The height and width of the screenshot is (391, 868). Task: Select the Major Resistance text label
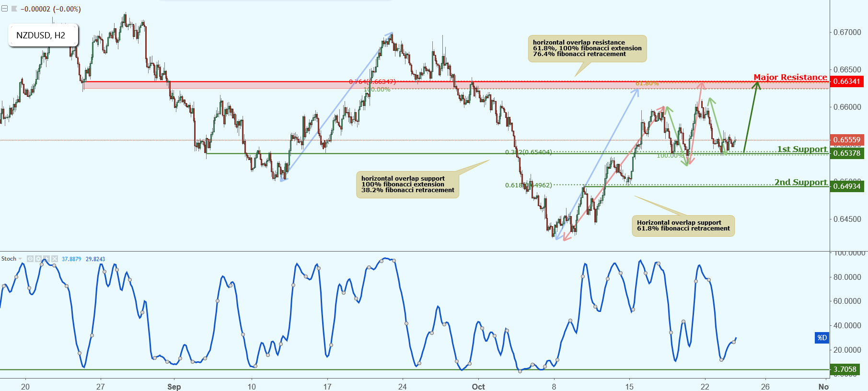click(x=790, y=77)
